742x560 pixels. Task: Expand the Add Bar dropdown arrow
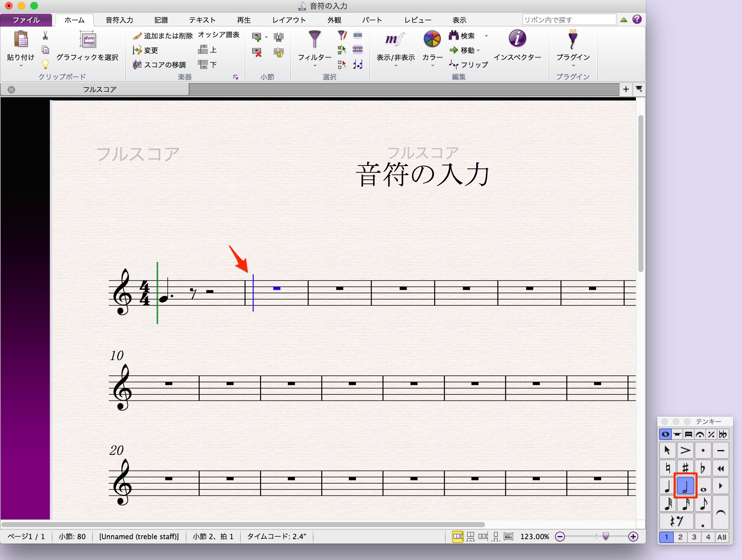tap(266, 37)
